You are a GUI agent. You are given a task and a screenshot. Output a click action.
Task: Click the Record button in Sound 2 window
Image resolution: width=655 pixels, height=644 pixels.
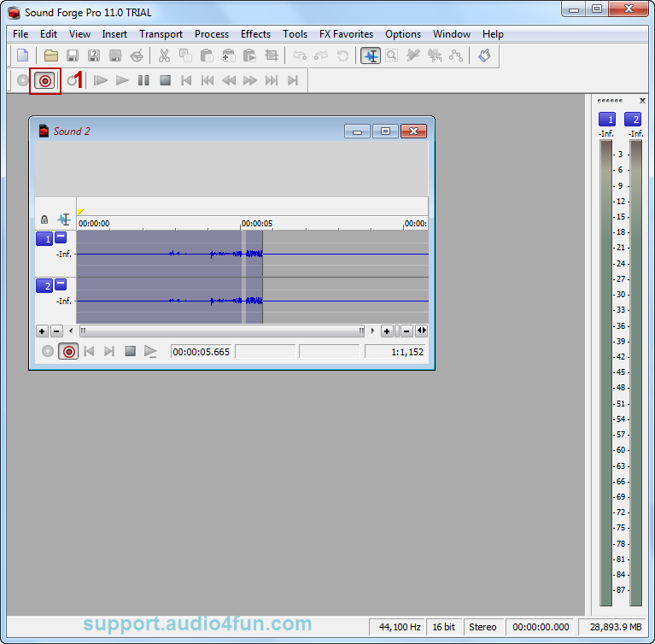[x=68, y=351]
